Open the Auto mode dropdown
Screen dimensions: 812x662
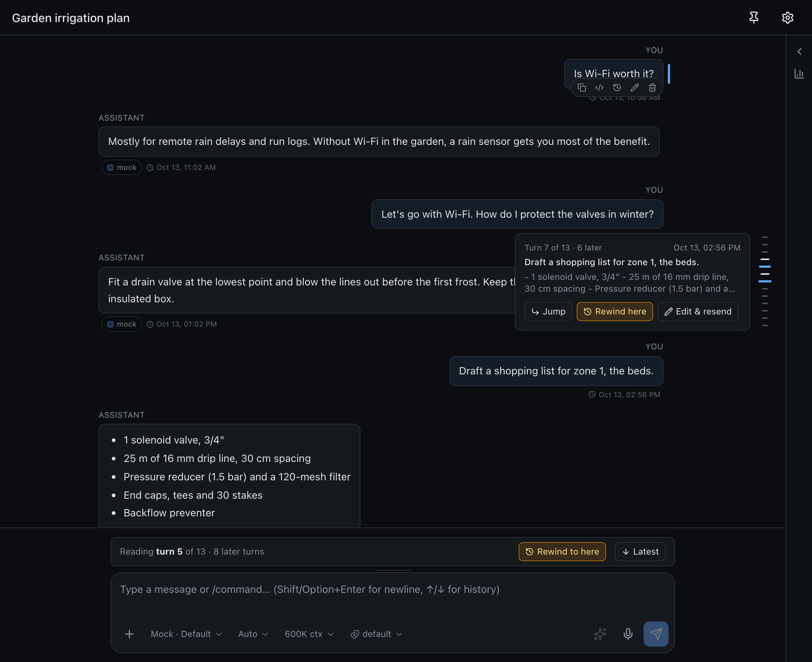253,634
